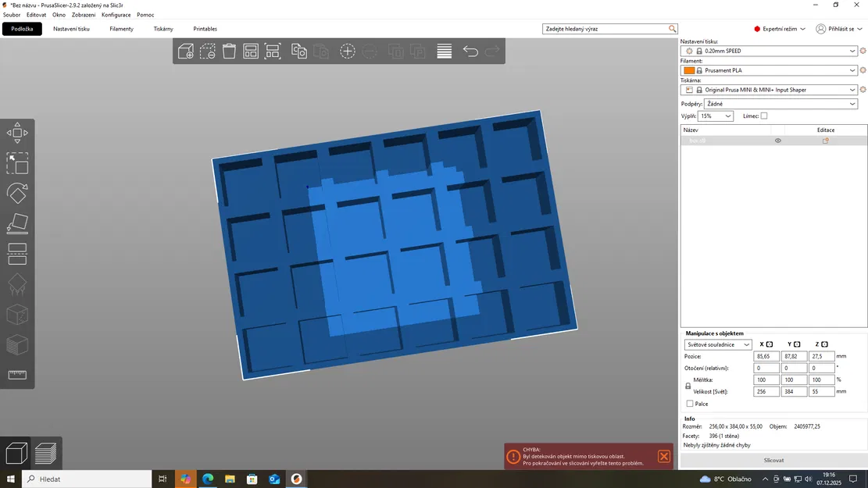The image size is (868, 488).
Task: Select the Paint-on supports tool
Action: pos(17,284)
